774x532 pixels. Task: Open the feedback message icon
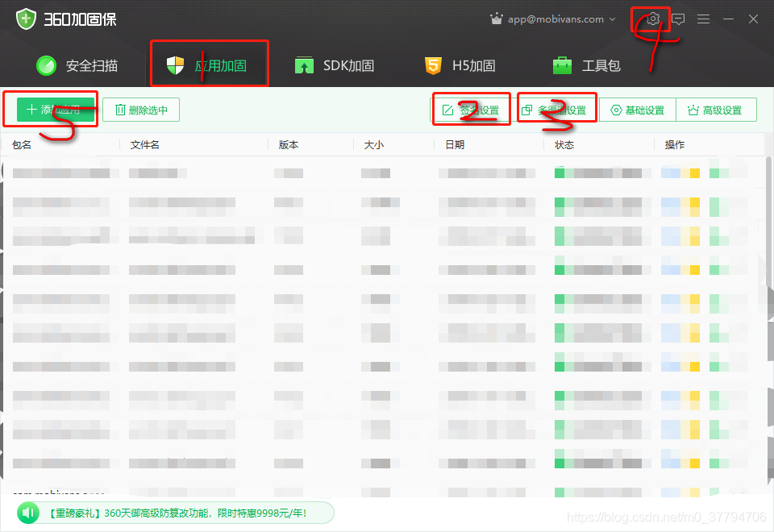click(x=678, y=19)
